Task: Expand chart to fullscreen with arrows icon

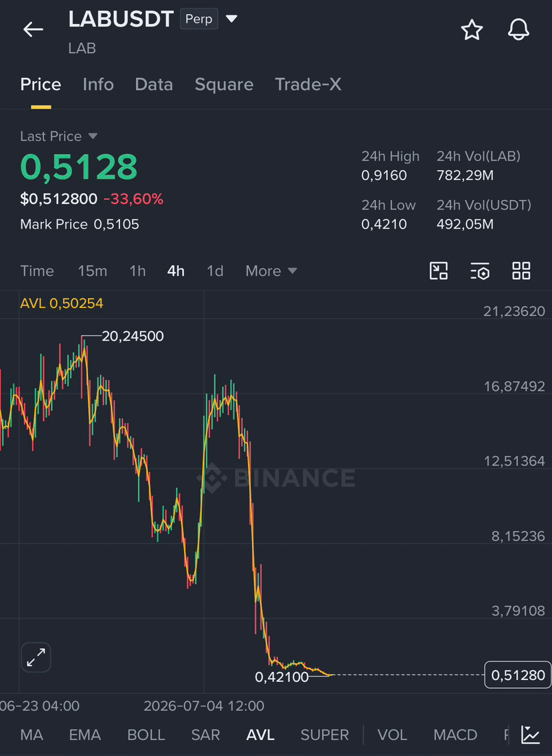Action: coord(36,657)
